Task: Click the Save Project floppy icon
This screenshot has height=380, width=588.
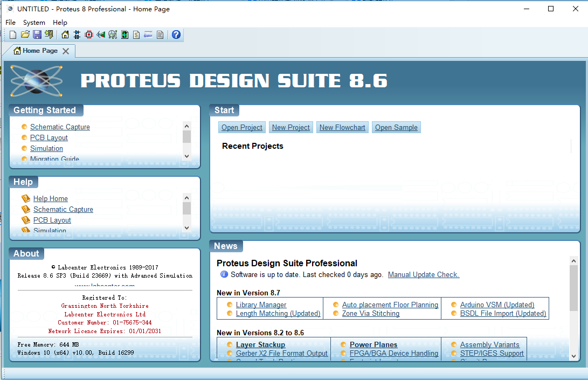Action: tap(37, 35)
